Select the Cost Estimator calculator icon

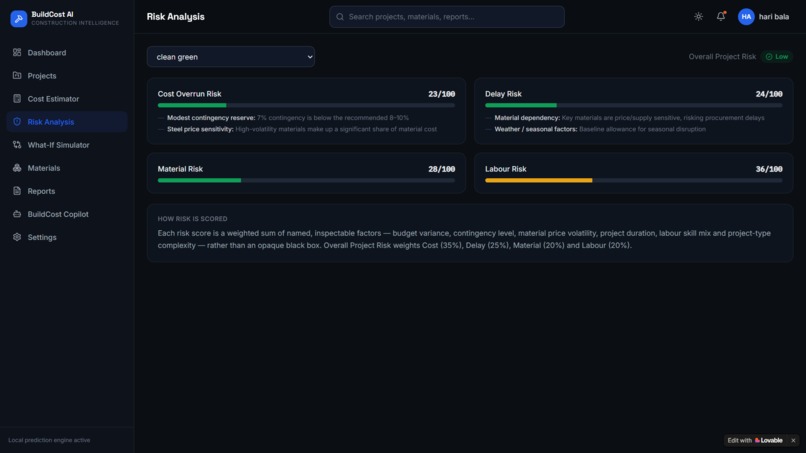[17, 98]
